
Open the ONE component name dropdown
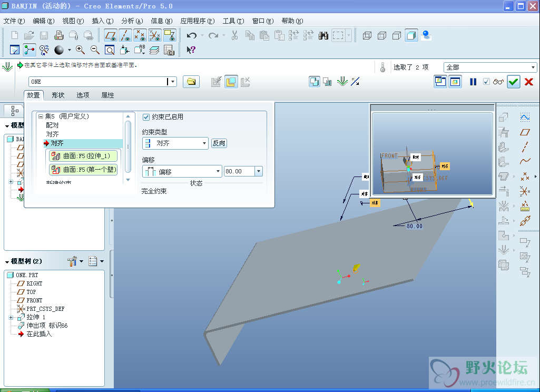[173, 82]
